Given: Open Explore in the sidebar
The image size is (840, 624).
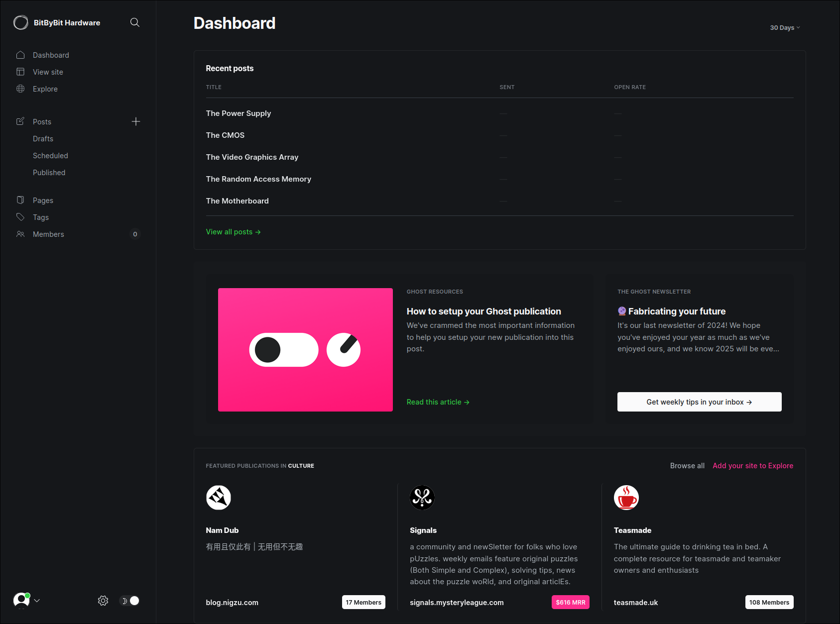Looking at the screenshot, I should click(45, 89).
